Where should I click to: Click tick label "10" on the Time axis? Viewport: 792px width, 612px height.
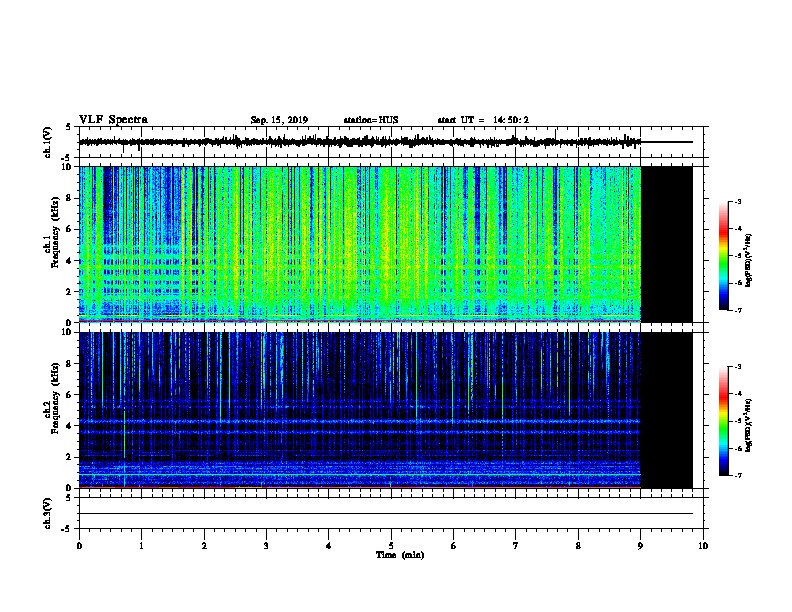(703, 546)
